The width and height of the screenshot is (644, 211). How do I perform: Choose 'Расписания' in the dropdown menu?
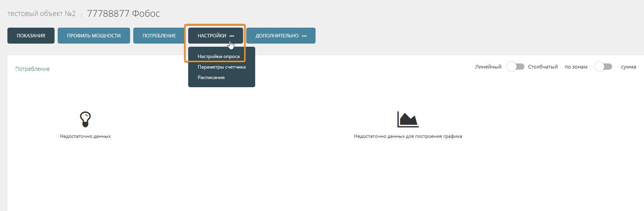211,77
